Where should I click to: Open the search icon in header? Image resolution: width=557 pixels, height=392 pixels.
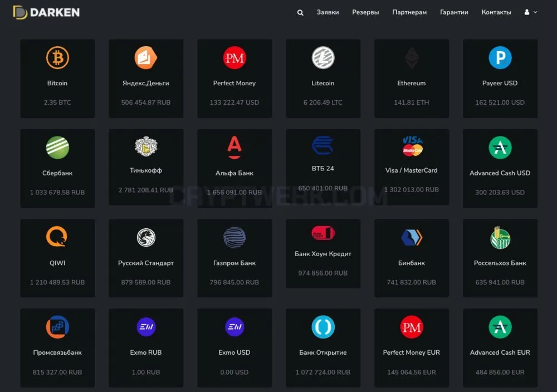click(x=300, y=12)
